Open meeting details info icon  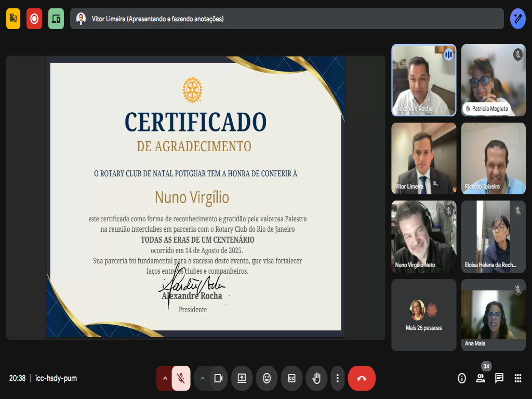point(461,378)
